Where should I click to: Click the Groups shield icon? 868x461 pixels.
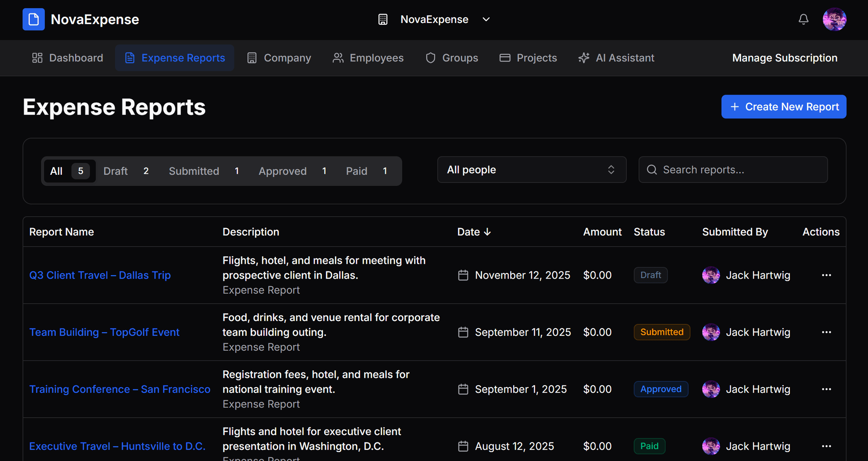(430, 58)
